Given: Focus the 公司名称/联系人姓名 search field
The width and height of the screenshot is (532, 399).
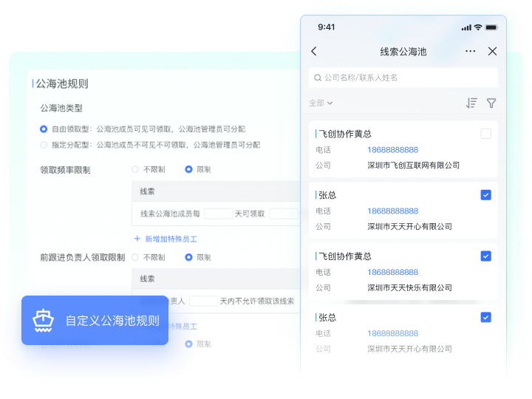Looking at the screenshot, I should pyautogui.click(x=403, y=78).
